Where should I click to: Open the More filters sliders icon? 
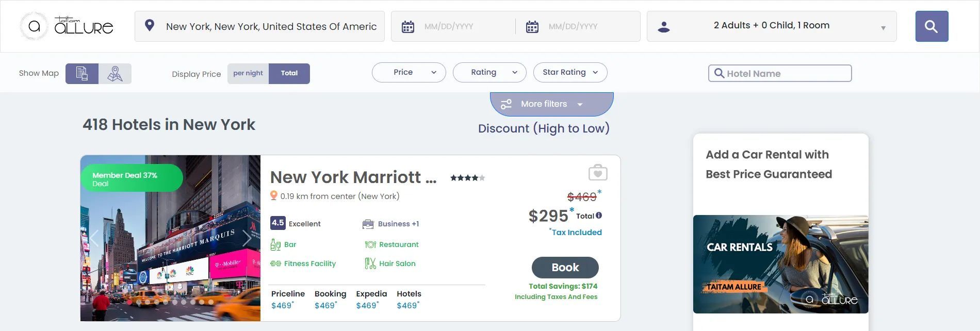click(x=506, y=104)
